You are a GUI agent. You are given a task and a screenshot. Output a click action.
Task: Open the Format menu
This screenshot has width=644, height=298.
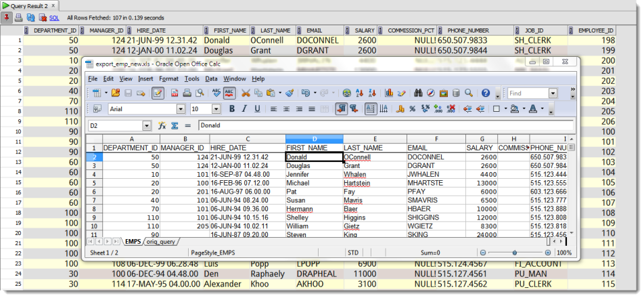click(x=169, y=79)
